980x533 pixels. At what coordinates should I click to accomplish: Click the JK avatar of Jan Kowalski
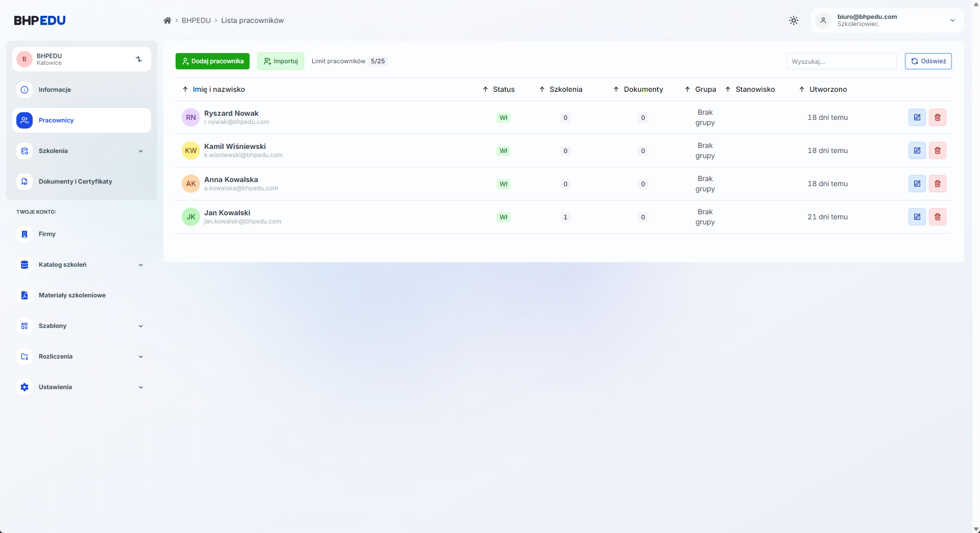(191, 217)
